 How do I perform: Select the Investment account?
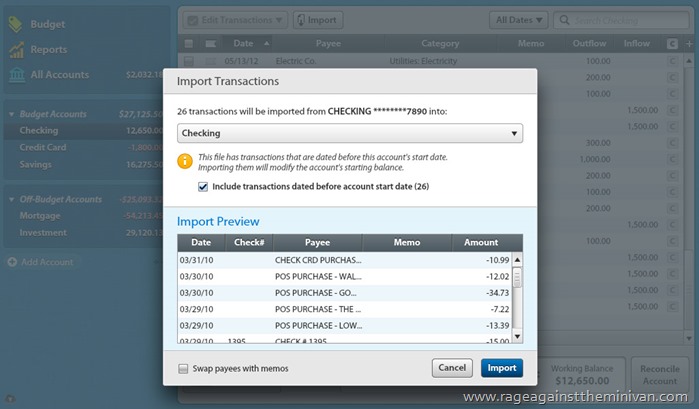(85, 232)
